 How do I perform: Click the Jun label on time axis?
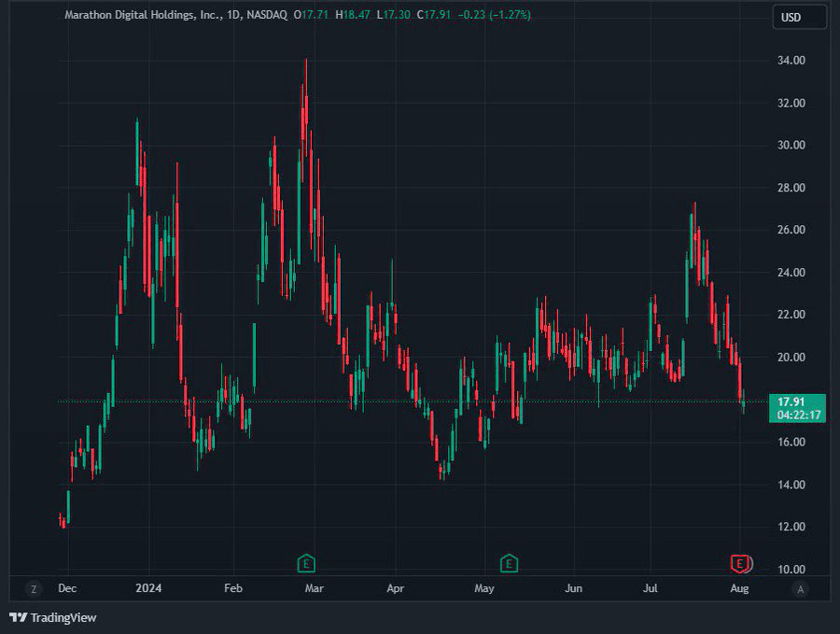pos(573,588)
